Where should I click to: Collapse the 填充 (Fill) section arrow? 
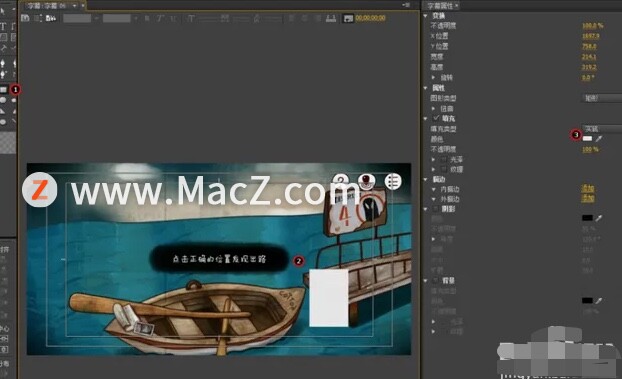click(x=426, y=118)
